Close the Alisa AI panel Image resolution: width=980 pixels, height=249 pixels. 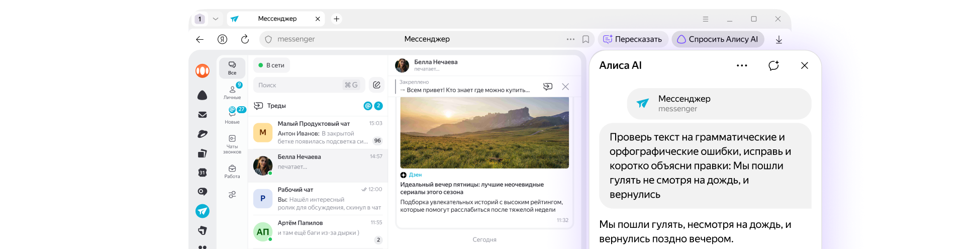[x=805, y=65]
